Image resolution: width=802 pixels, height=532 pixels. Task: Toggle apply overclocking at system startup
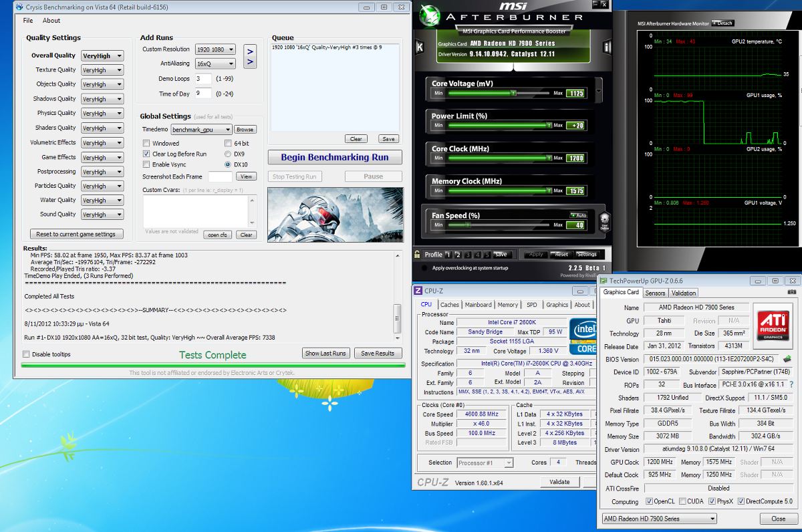tap(423, 267)
